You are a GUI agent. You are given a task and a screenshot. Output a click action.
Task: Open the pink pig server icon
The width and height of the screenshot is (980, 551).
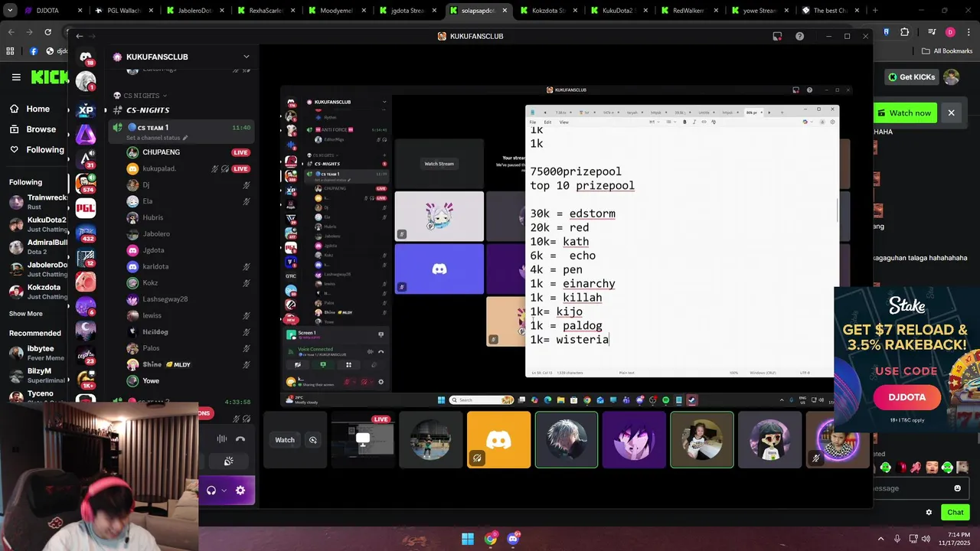click(x=86, y=282)
